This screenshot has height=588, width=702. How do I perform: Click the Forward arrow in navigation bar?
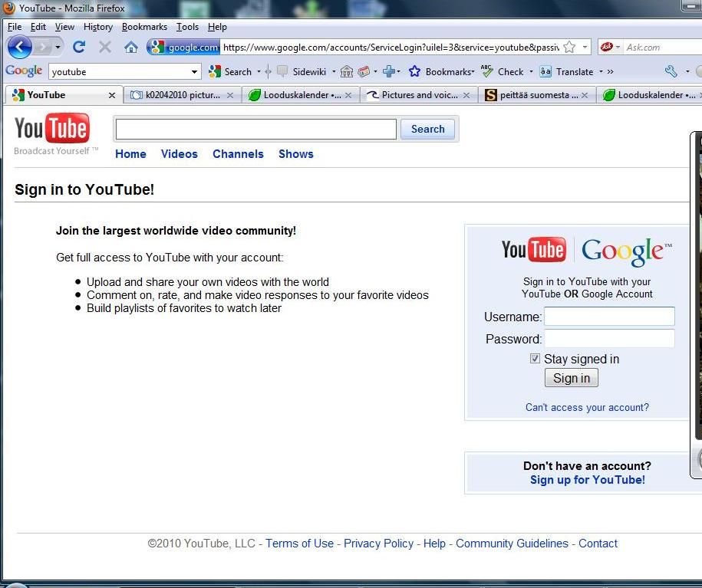(x=42, y=47)
